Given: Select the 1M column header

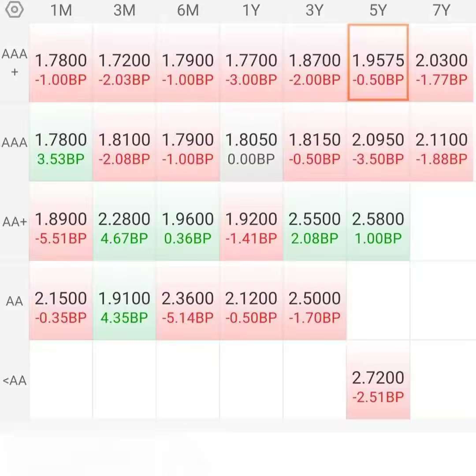Looking at the screenshot, I should click(x=61, y=10).
